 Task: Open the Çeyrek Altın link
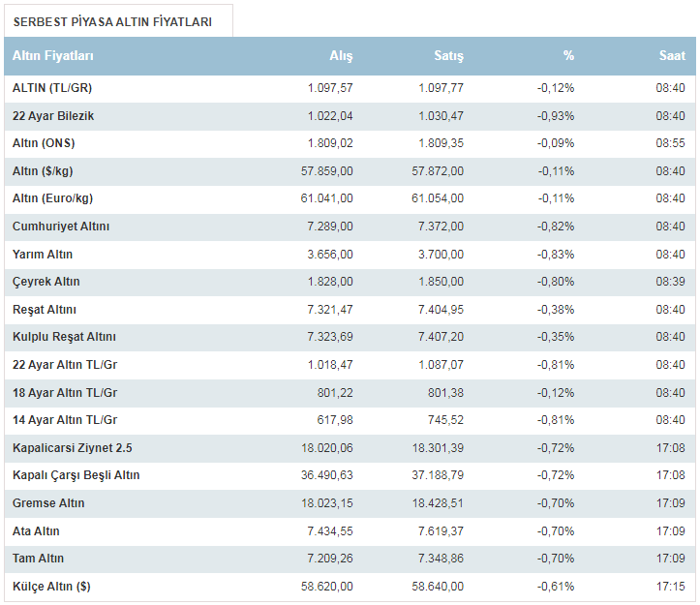tap(46, 282)
